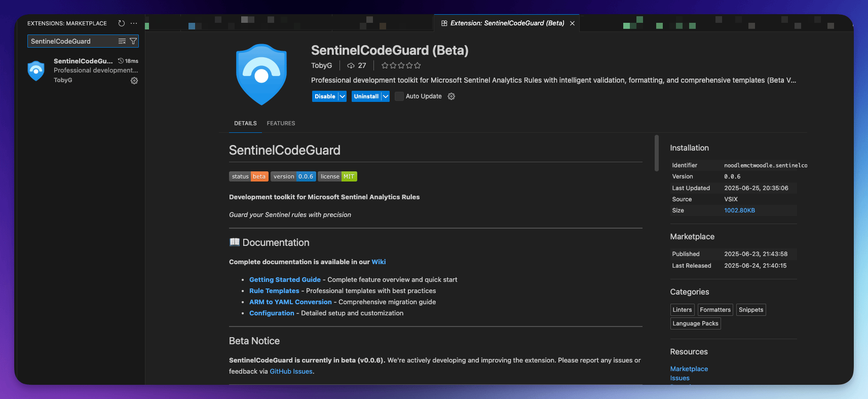Select the Formatters category
The image size is (868, 399).
[x=715, y=310]
